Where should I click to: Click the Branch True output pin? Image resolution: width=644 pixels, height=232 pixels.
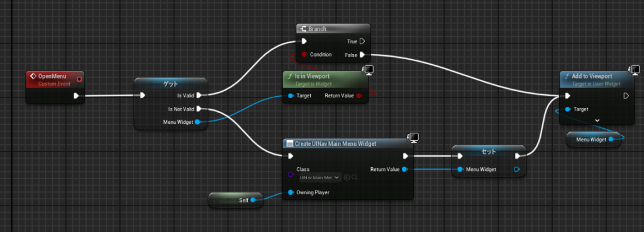click(x=362, y=41)
